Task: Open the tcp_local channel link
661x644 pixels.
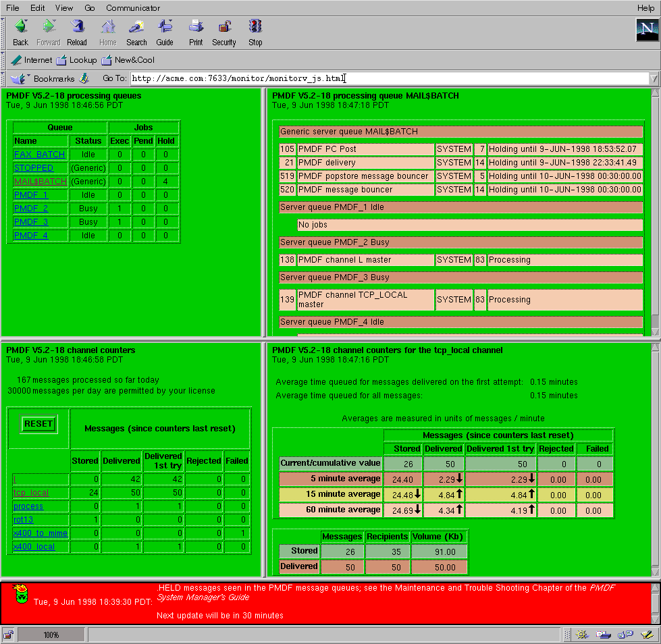Action: (x=31, y=492)
